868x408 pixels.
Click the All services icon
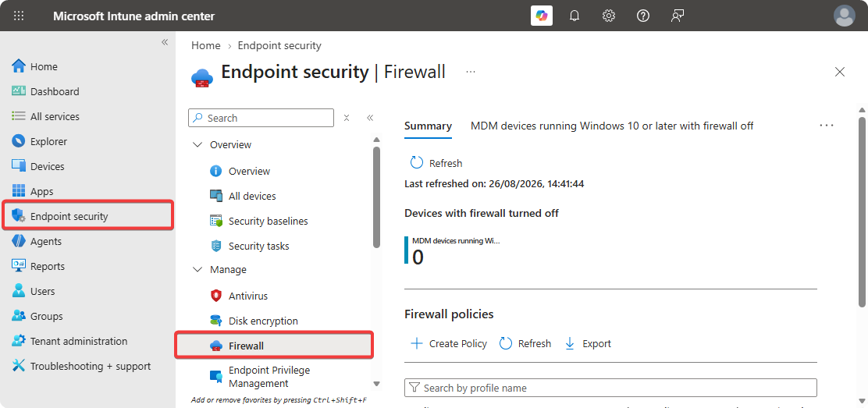click(19, 116)
